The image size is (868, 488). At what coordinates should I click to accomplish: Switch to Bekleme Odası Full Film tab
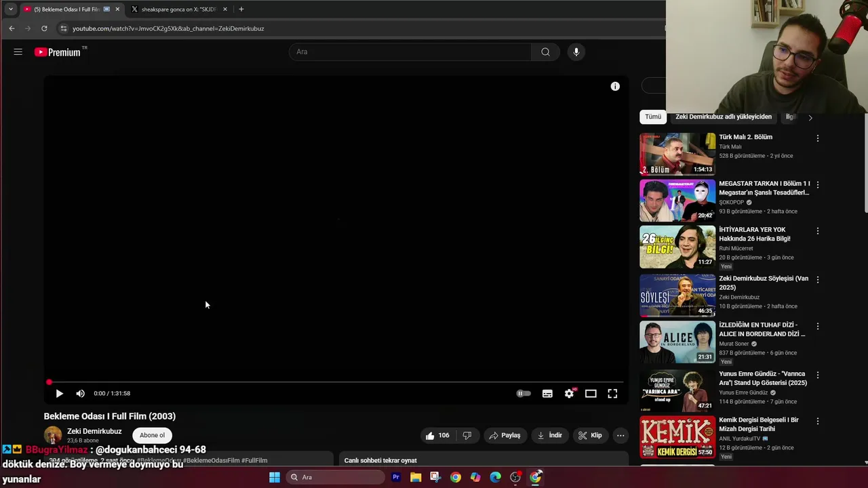tap(71, 9)
